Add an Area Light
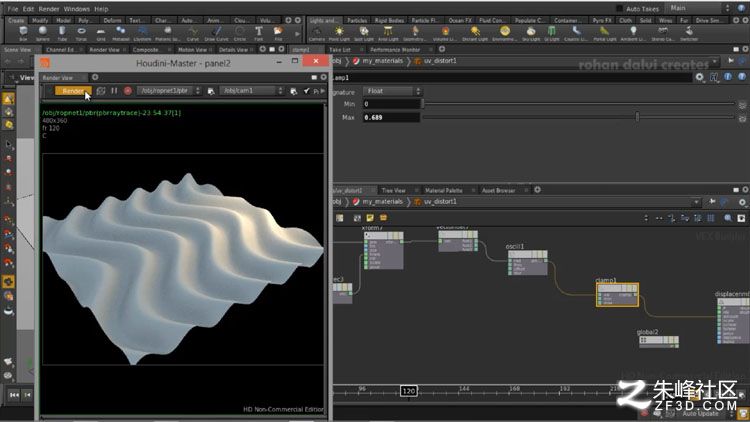750x422 pixels. pyautogui.click(x=388, y=33)
